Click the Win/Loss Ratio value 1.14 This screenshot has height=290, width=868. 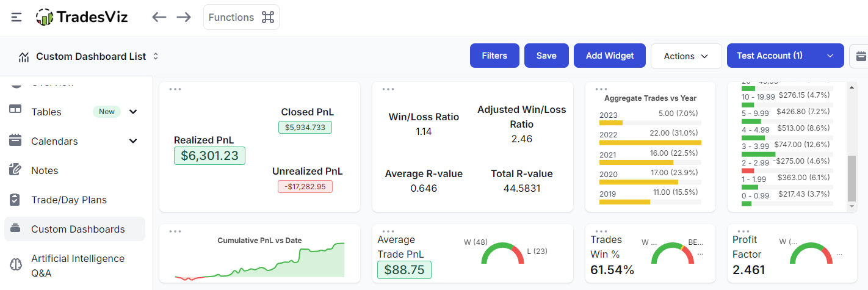coord(424,131)
